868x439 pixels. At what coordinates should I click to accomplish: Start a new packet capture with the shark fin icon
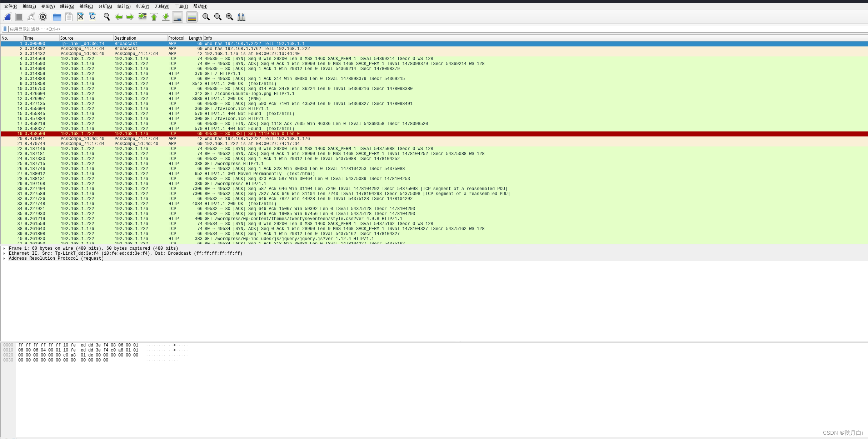(7, 17)
